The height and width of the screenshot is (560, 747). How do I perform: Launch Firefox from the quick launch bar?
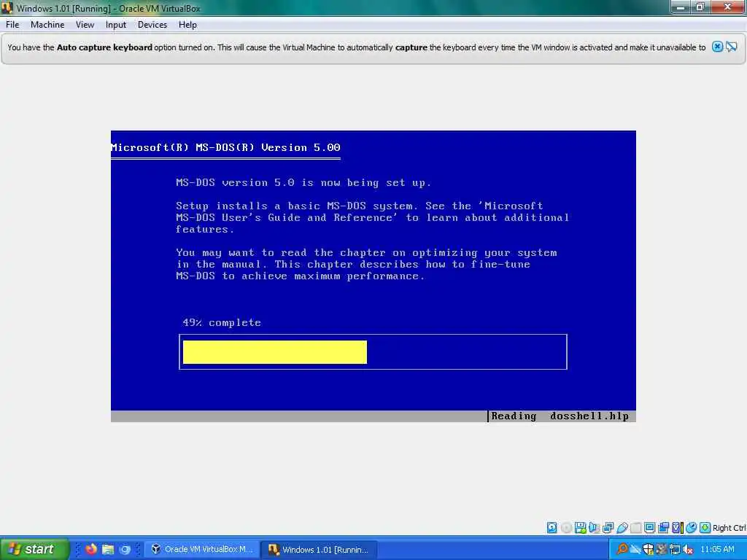pyautogui.click(x=91, y=549)
